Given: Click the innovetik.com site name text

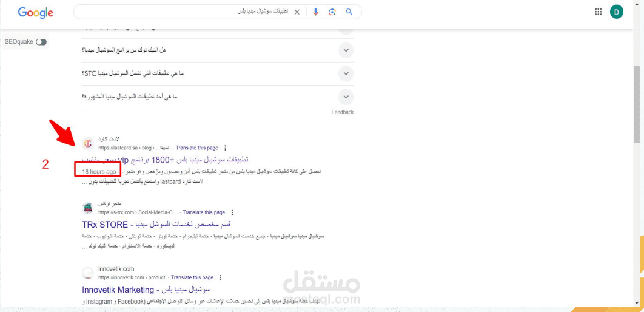Looking at the screenshot, I should (x=116, y=270).
